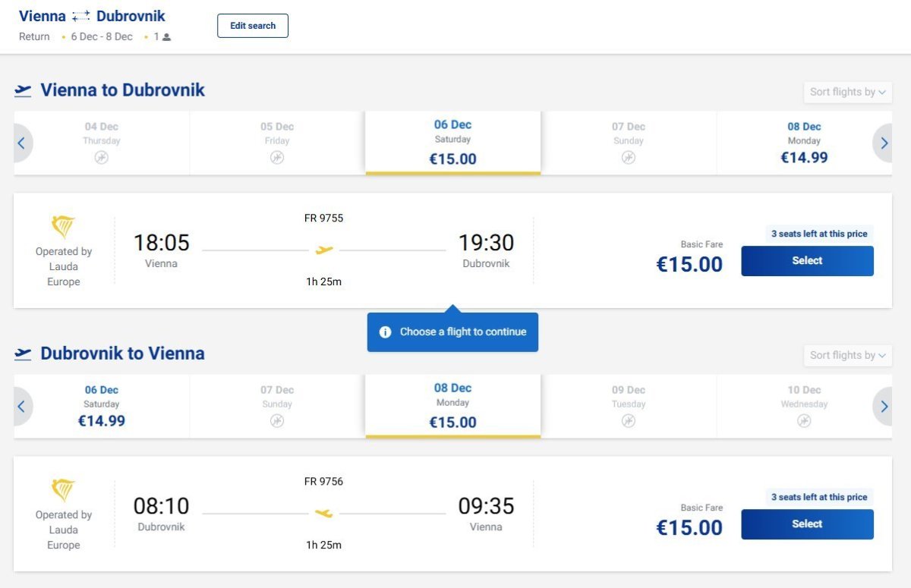Select the 08 Dec Monday €14.99 outbound date

(804, 143)
